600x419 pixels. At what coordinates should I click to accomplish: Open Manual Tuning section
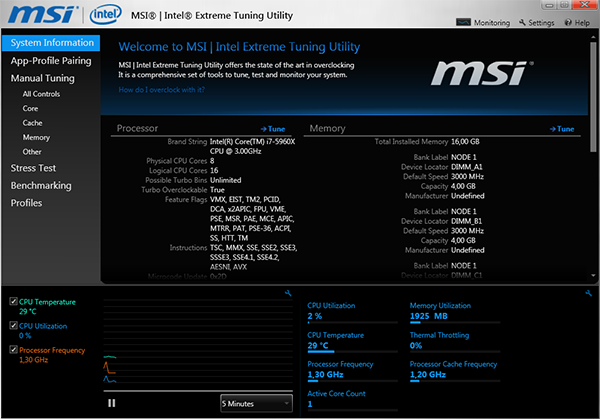(42, 78)
